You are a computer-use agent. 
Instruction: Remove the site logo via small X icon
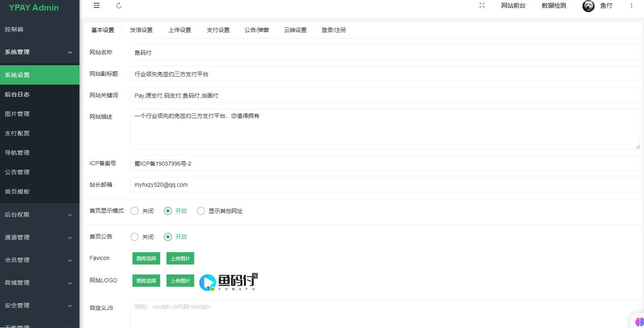[255, 275]
